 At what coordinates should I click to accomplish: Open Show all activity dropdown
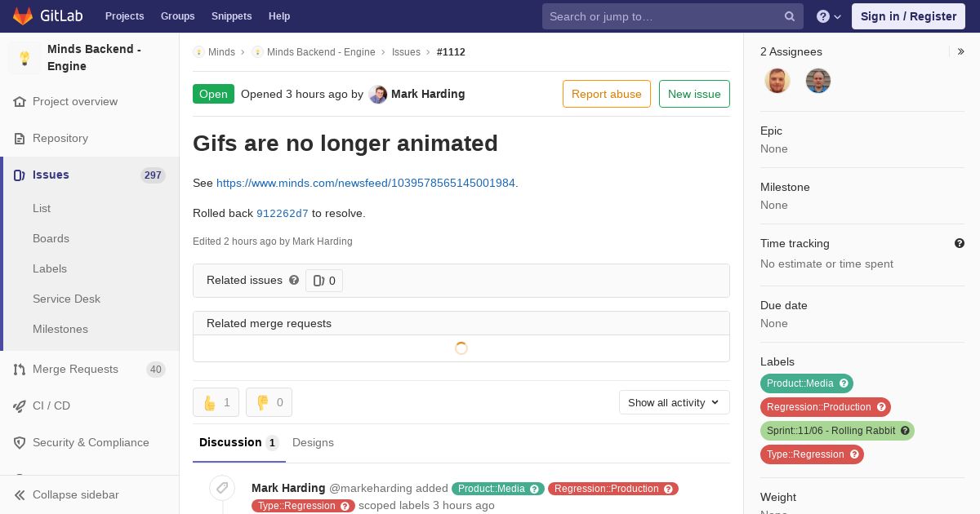675,402
